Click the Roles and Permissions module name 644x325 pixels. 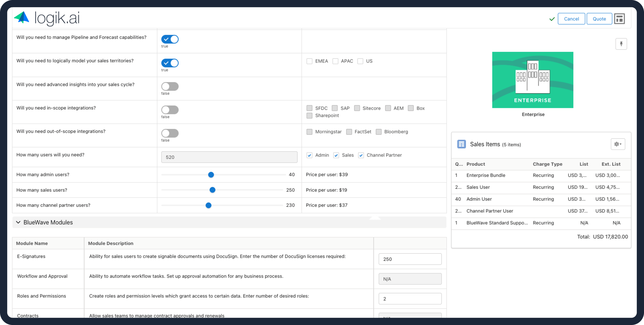tap(42, 296)
